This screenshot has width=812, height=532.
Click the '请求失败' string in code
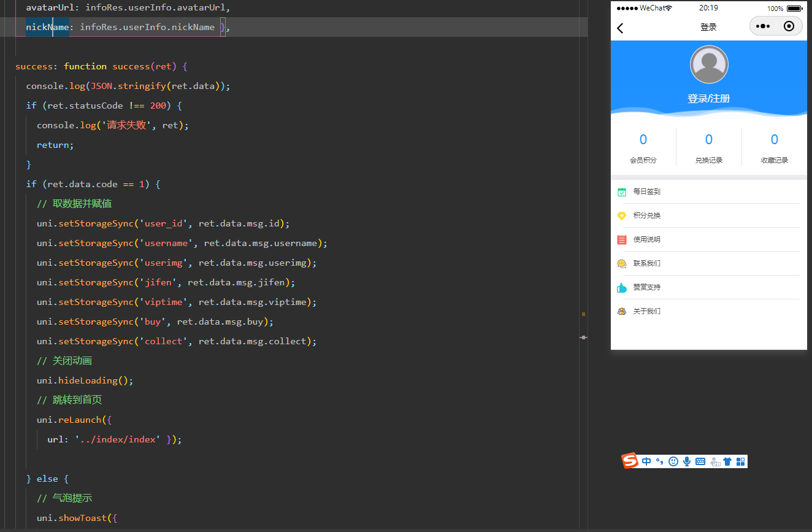[126, 125]
